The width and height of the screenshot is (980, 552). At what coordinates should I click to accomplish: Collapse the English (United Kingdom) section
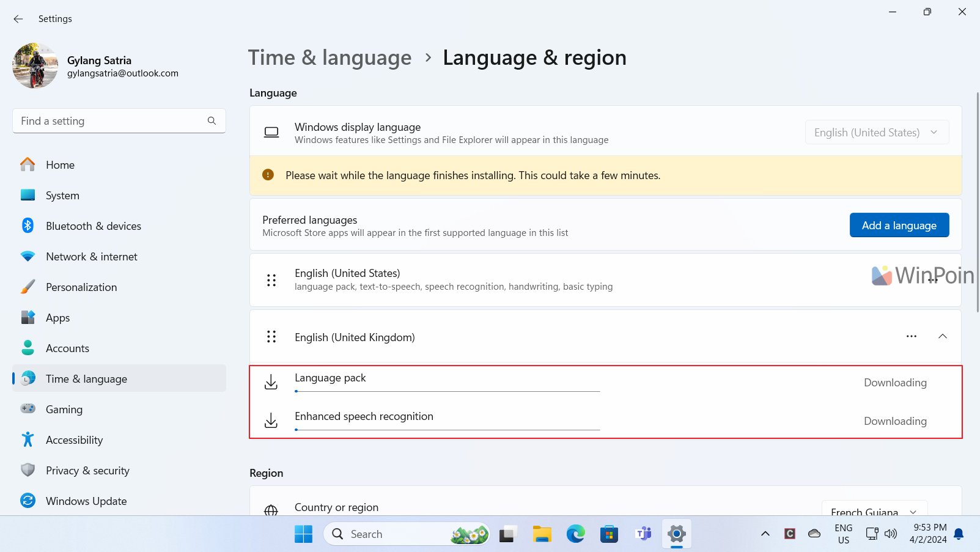coord(943,336)
